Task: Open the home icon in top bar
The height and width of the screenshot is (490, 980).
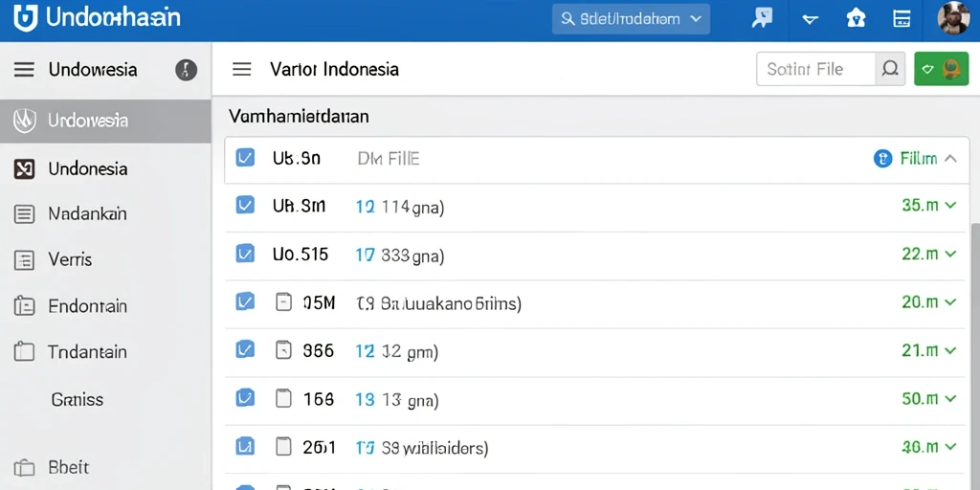Action: tap(856, 18)
